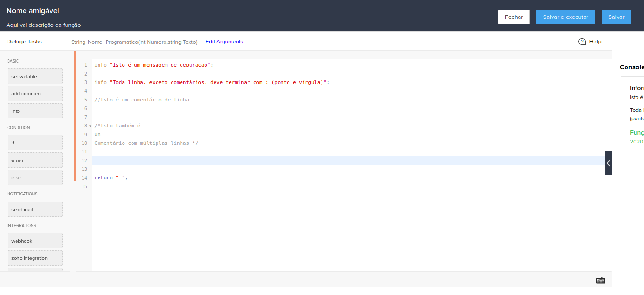Click the 2020 timestamp in console
This screenshot has width=644, height=295.
click(x=636, y=142)
